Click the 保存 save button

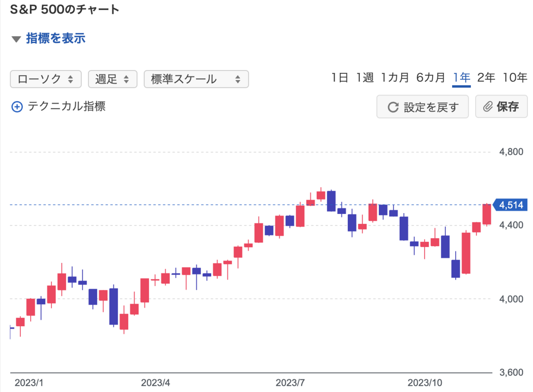tap(501, 107)
